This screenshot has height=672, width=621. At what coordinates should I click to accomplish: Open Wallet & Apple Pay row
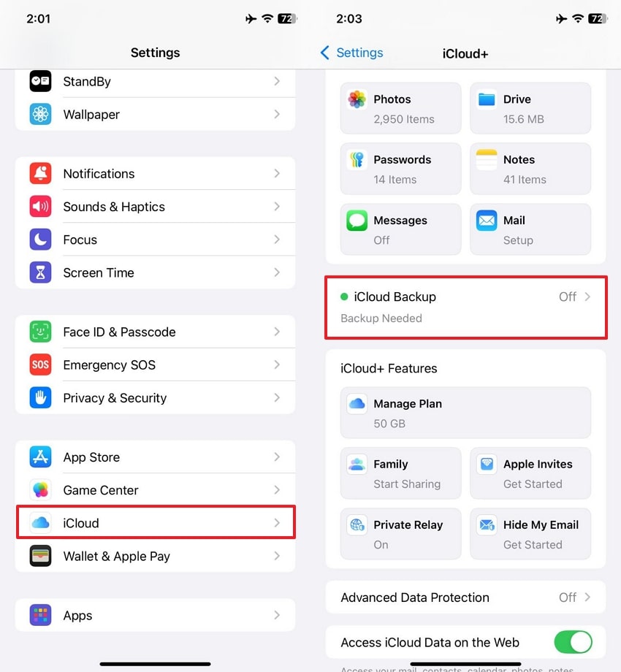tap(155, 556)
